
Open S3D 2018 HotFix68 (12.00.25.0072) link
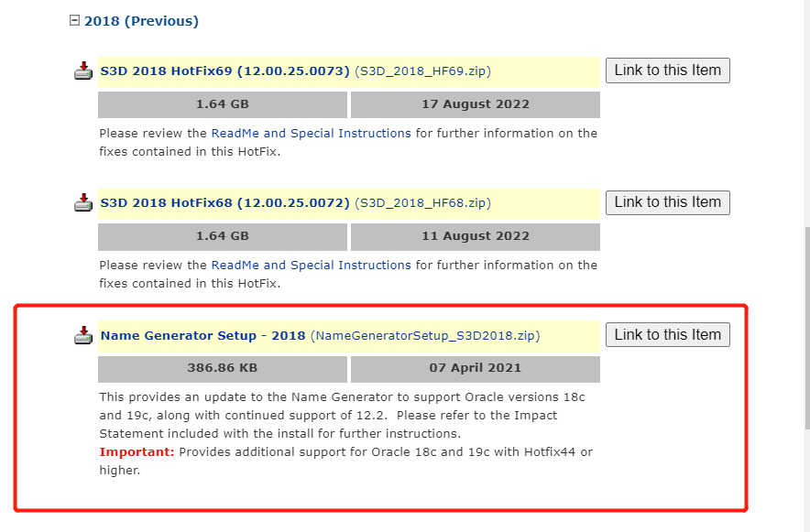(224, 202)
